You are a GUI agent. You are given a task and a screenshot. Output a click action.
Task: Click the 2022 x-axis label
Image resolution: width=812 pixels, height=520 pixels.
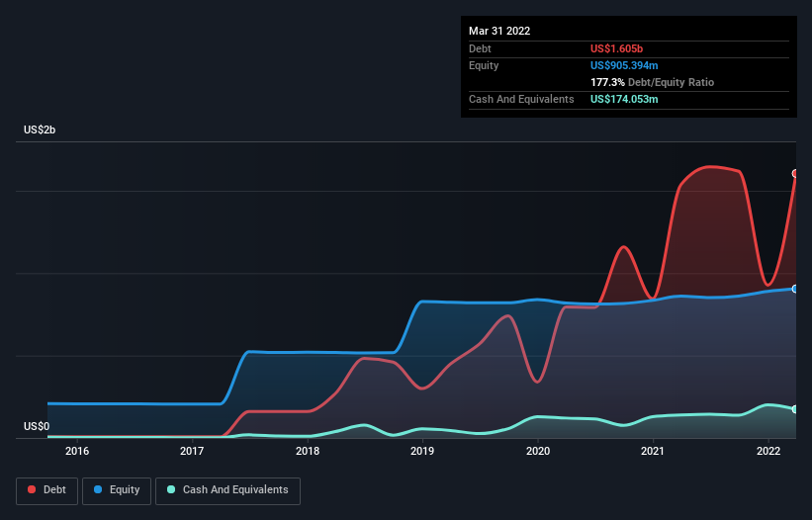tap(768, 451)
